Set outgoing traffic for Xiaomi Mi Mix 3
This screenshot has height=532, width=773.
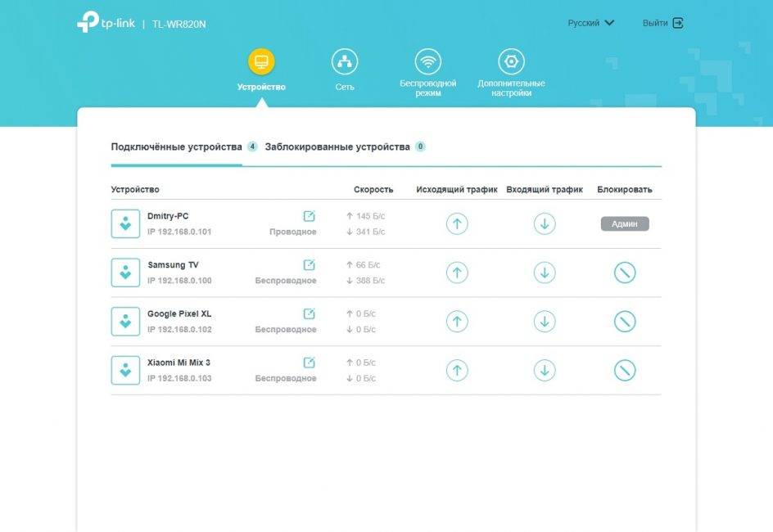(457, 370)
